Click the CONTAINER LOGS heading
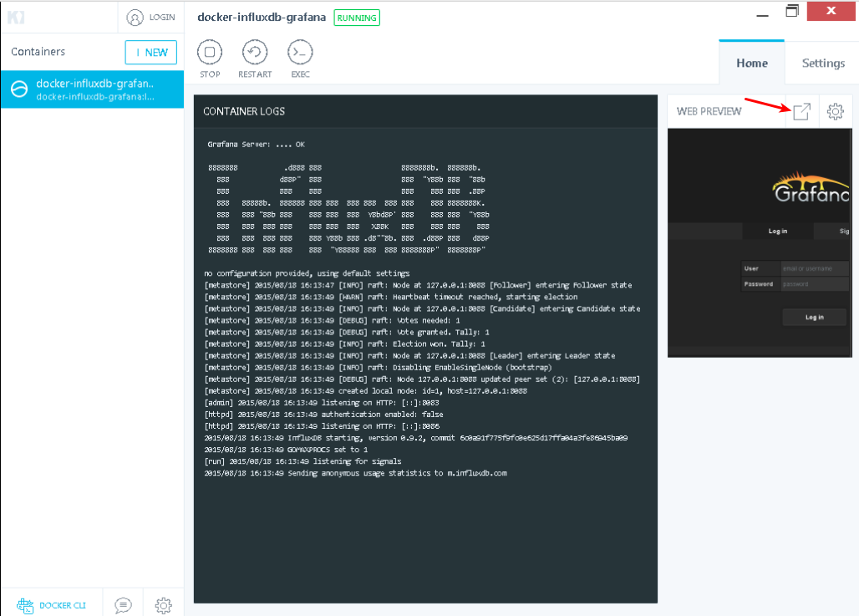The width and height of the screenshot is (859, 616). [244, 111]
